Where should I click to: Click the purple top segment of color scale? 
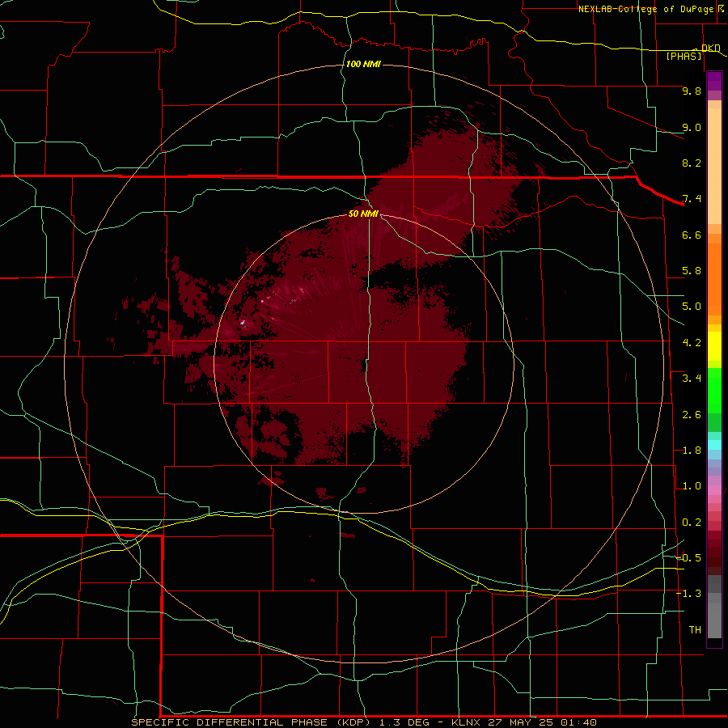point(714,81)
